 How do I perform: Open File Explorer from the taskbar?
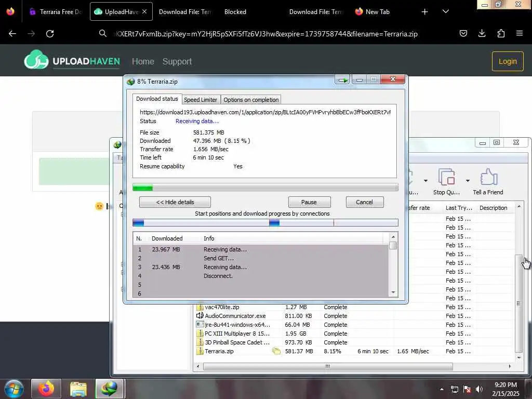click(x=78, y=389)
